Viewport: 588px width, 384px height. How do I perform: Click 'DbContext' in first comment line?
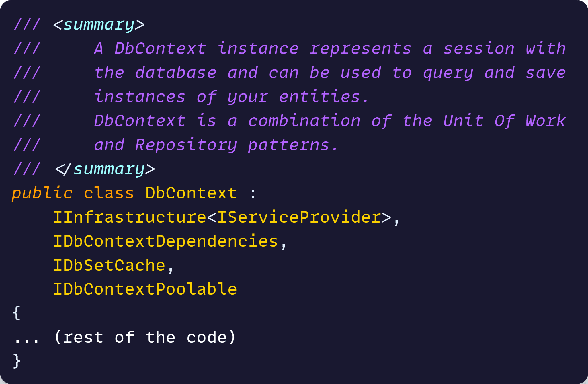pyautogui.click(x=160, y=49)
